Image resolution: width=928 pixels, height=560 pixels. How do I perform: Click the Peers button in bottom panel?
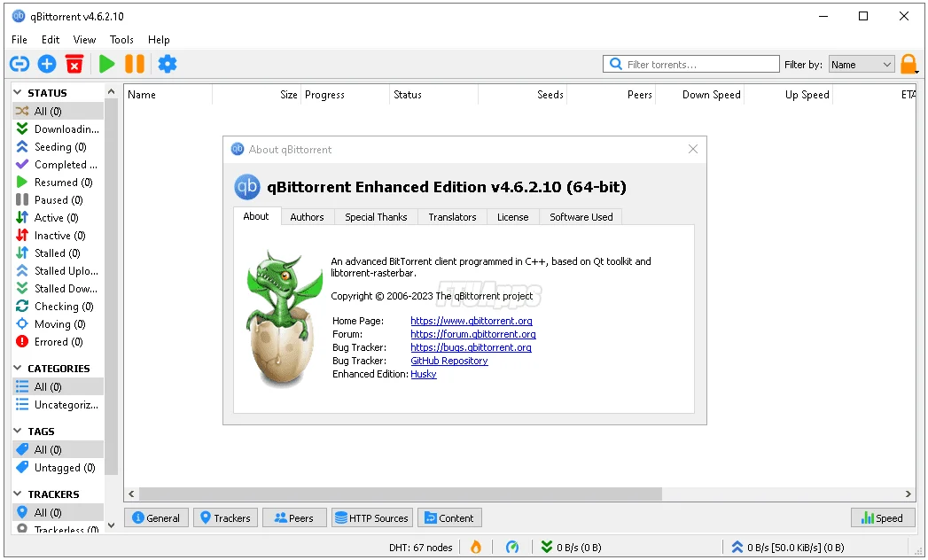coord(295,518)
